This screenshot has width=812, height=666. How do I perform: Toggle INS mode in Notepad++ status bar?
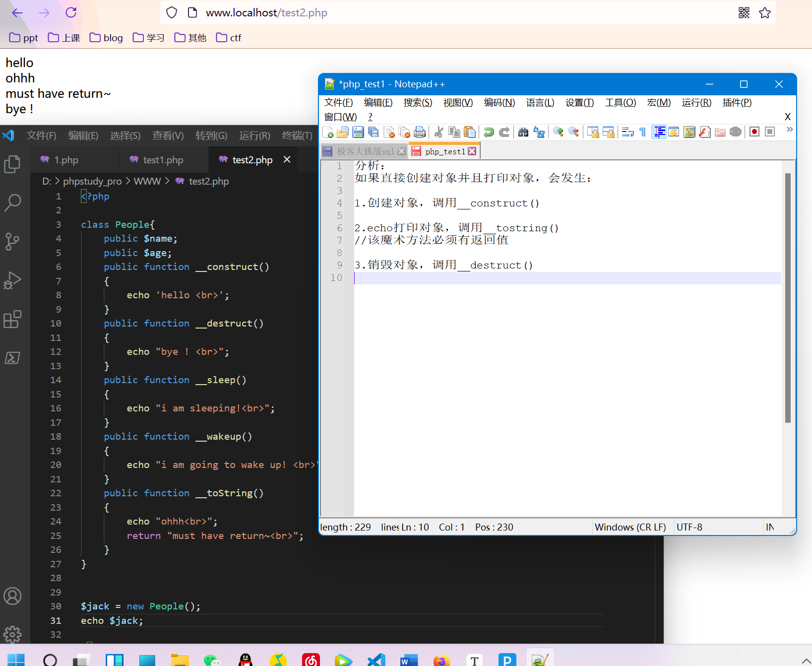[770, 527]
